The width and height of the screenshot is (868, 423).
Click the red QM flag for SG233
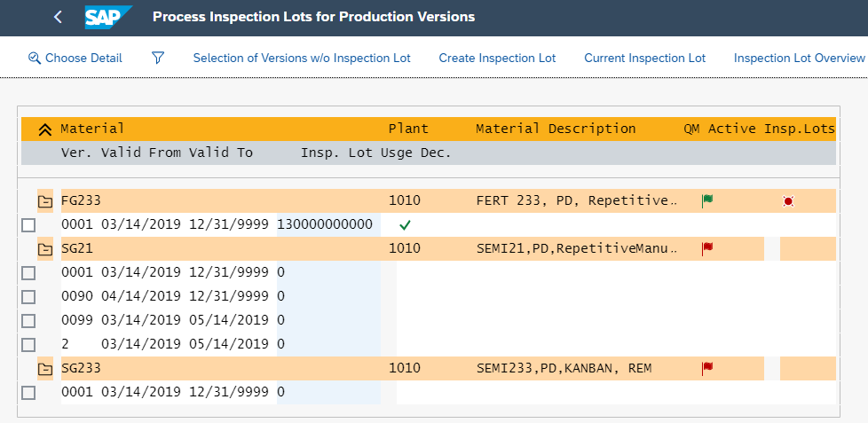706,368
